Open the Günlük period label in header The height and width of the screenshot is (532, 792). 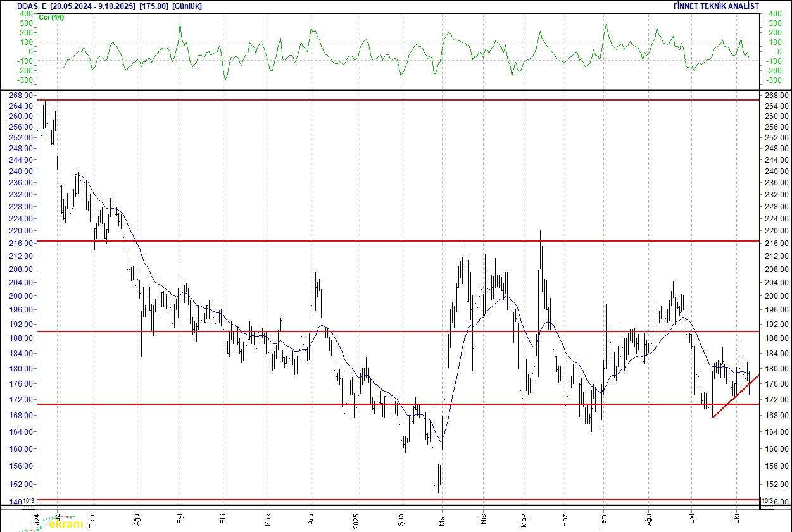pos(187,6)
